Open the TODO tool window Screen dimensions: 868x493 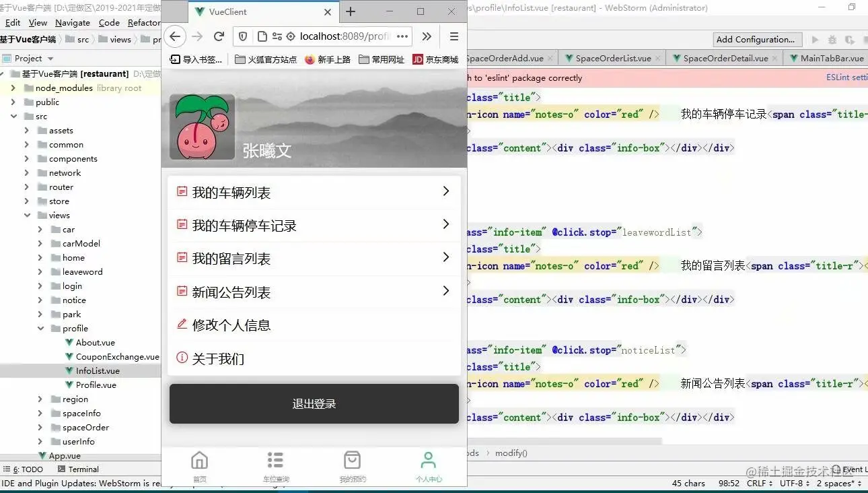click(22, 469)
